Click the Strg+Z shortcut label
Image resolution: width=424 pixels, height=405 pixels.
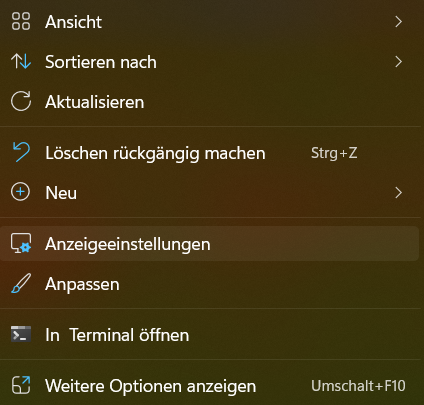(334, 153)
